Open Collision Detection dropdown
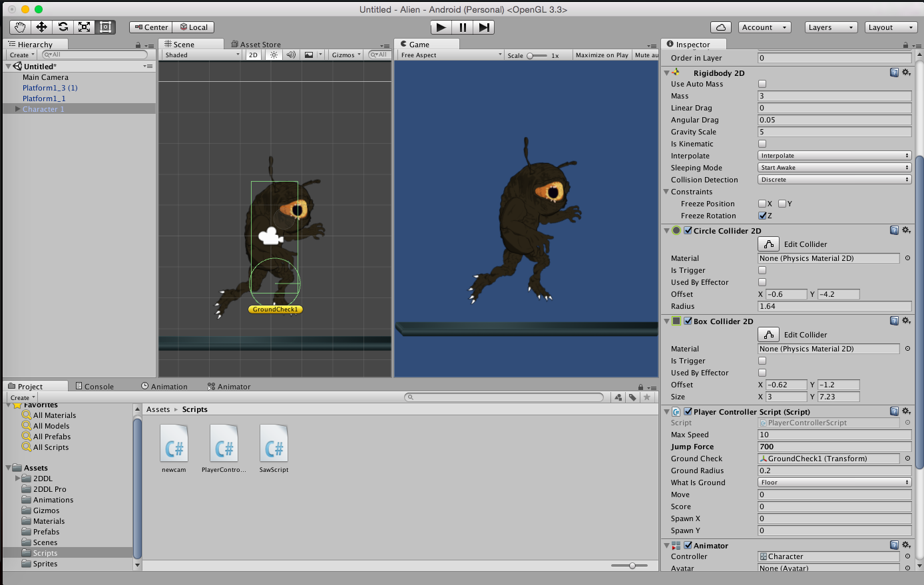This screenshot has height=585, width=924. point(834,180)
